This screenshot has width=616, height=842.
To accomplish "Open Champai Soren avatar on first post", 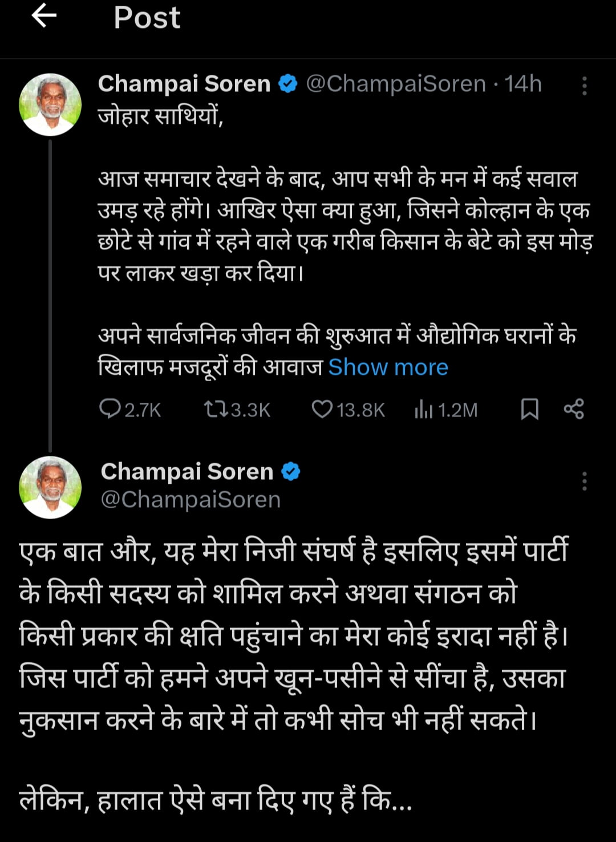I will [50, 104].
